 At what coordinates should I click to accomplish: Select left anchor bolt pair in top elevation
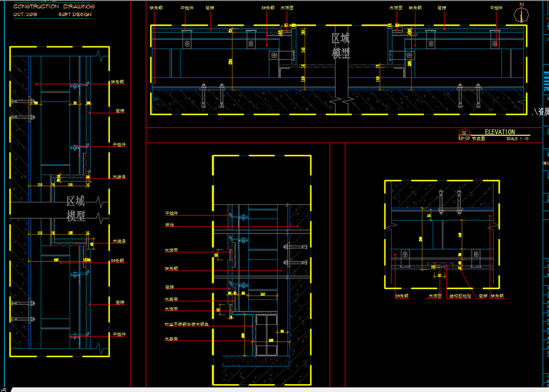(212, 95)
